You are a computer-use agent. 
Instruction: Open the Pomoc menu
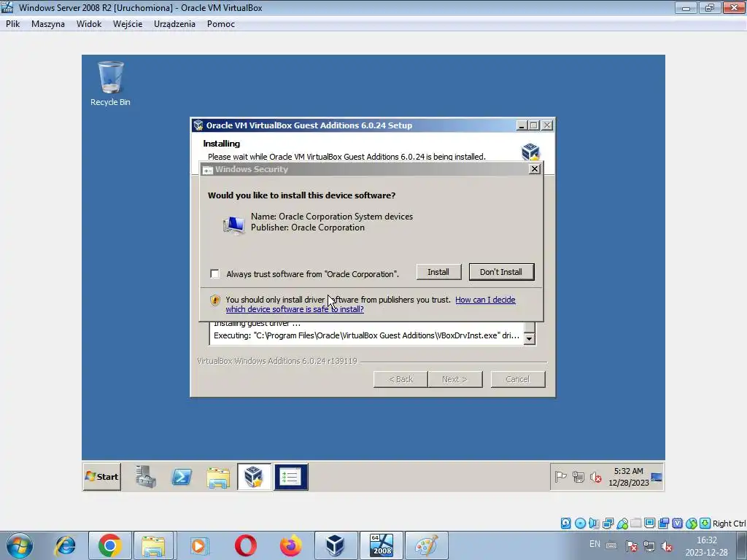tap(220, 24)
